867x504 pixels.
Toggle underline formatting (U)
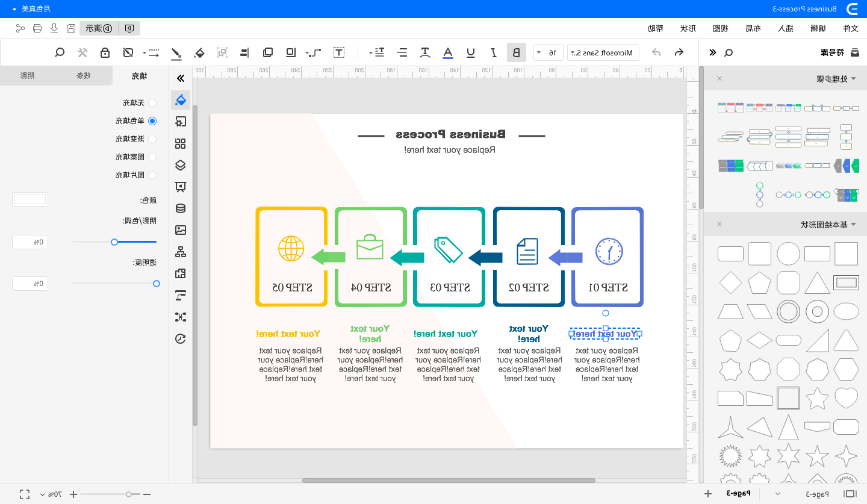pos(471,52)
